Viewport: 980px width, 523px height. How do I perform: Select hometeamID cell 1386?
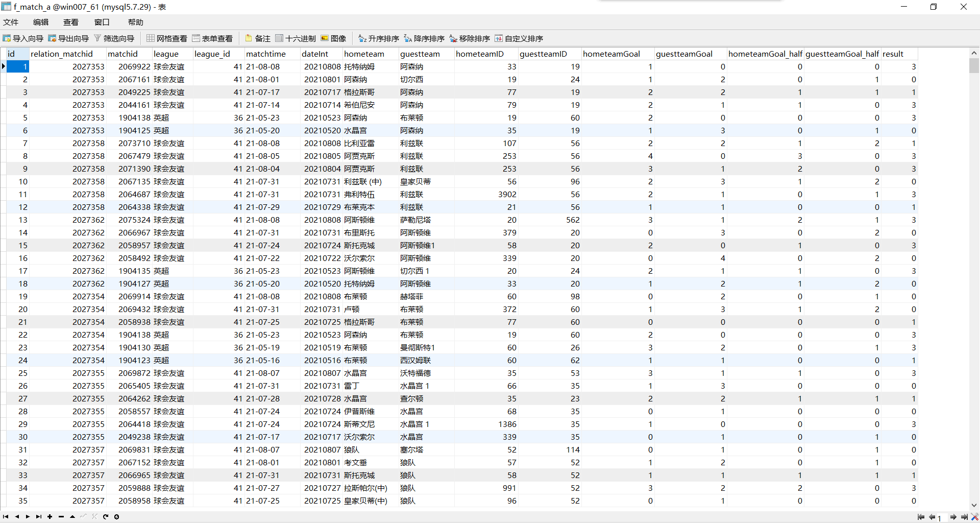(486, 424)
